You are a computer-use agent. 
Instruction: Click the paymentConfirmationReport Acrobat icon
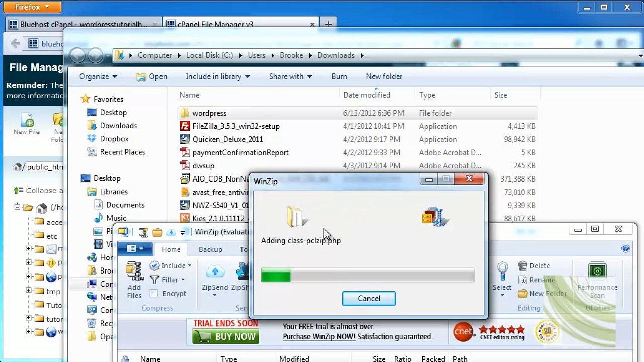[185, 152]
